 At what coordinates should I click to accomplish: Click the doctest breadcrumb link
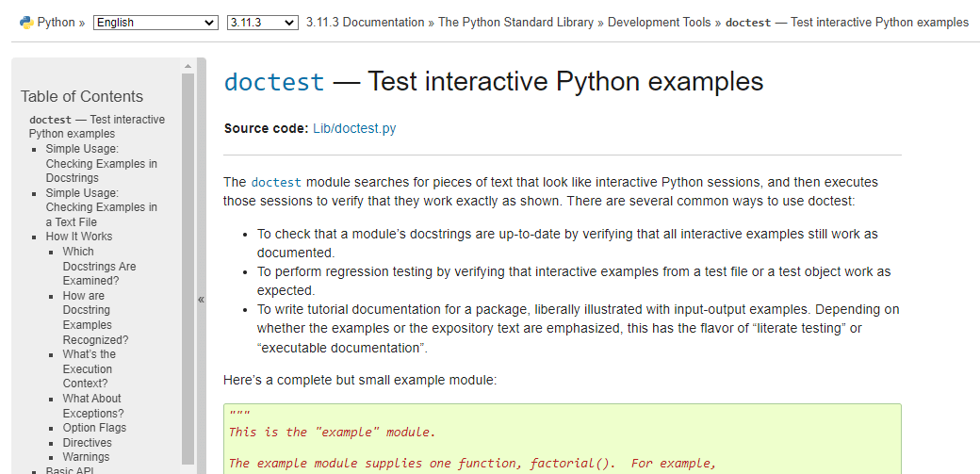847,23
